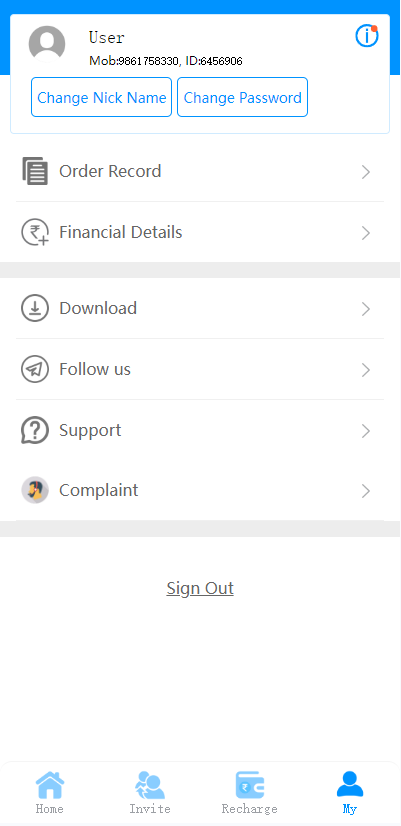Click the Order Record document icon
This screenshot has height=826, width=401.
click(35, 171)
